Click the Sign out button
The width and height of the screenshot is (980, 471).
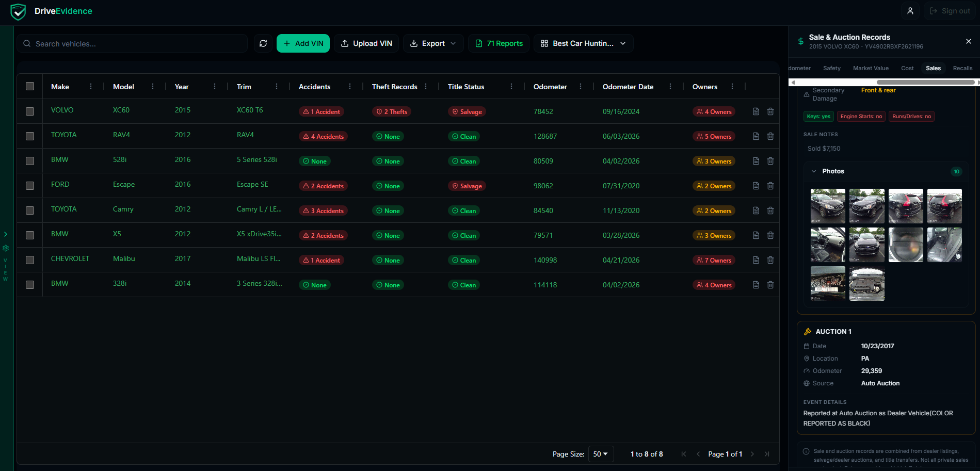(950, 11)
